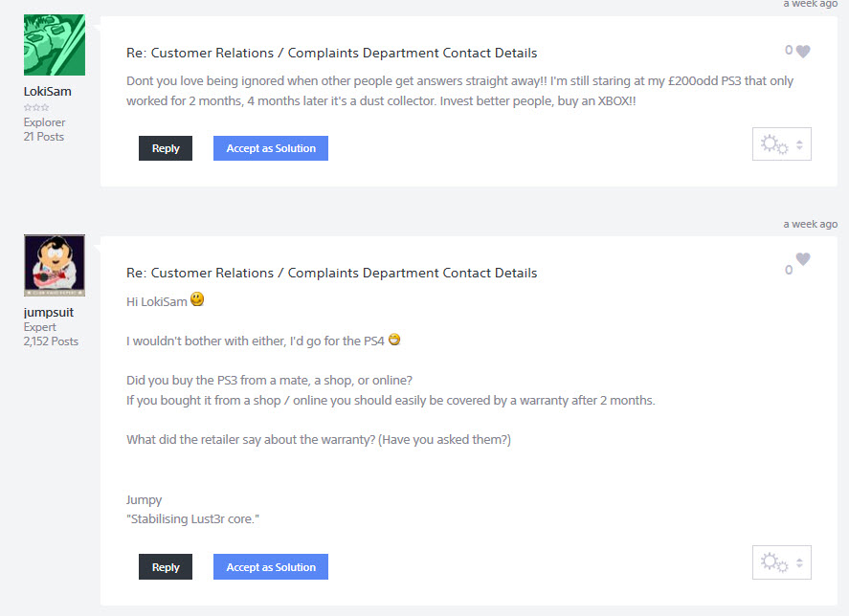Screen dimensions: 849x616
Task: Mark jumpsuit's post with Accept as Solution
Action: [271, 566]
